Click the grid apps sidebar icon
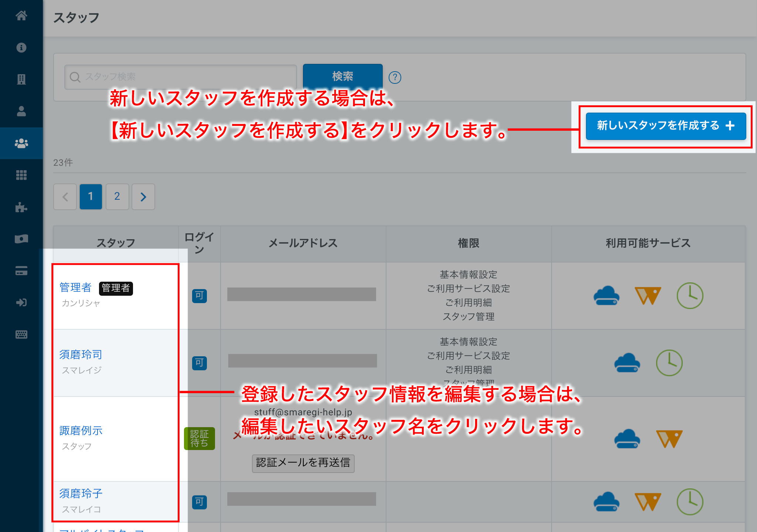Viewport: 757px width, 532px height. point(21,175)
